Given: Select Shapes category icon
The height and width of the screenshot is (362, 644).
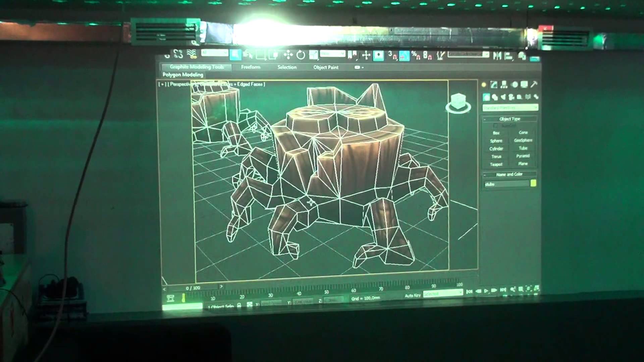Looking at the screenshot, I should pyautogui.click(x=495, y=97).
